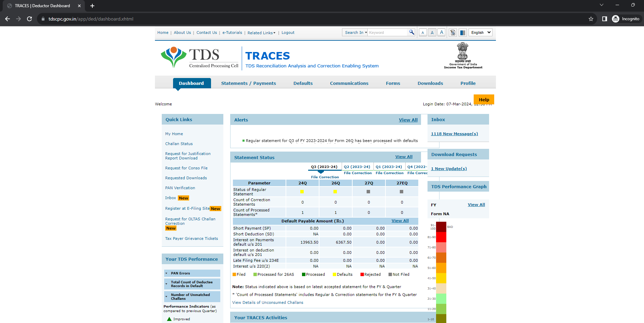Select largest font size A icon

point(442,33)
